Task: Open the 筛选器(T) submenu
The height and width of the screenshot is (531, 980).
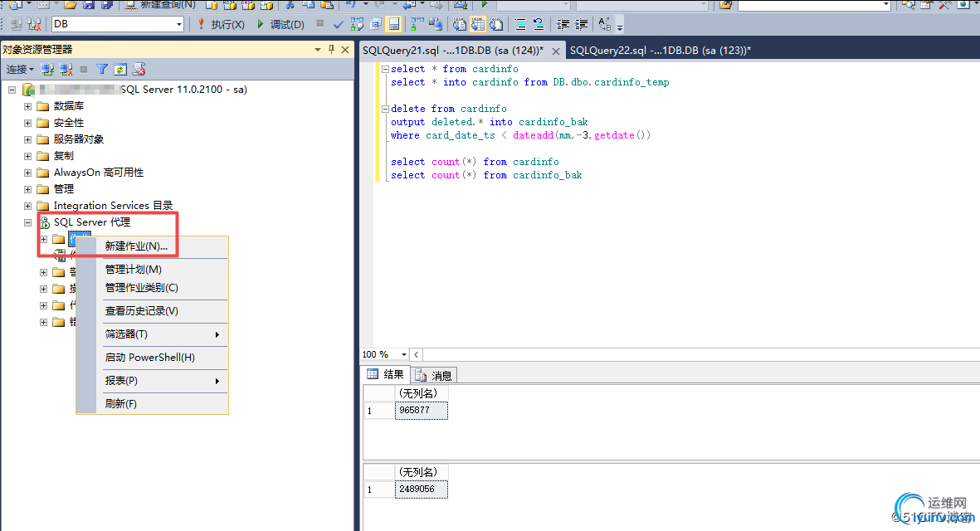Action: [x=153, y=334]
